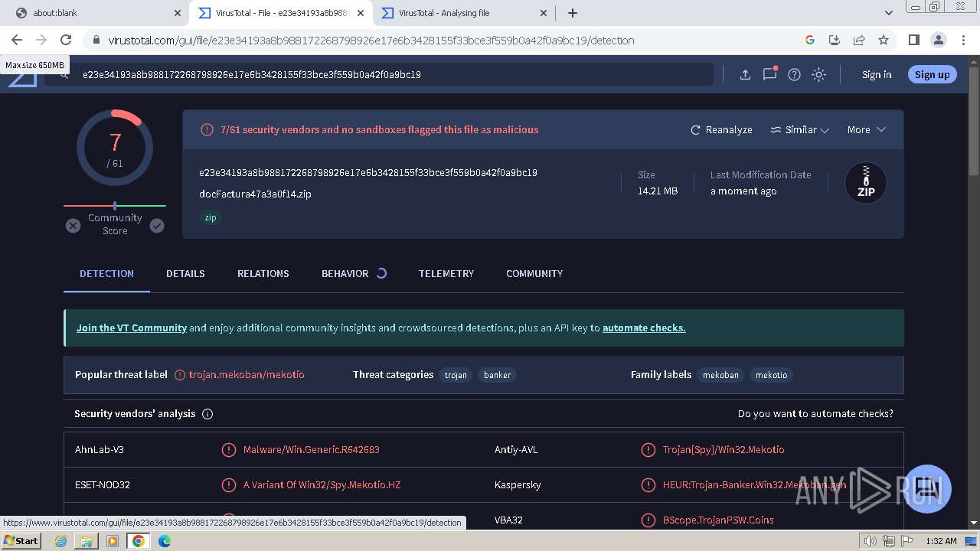Click the community score upvote check icon
Image resolution: width=980 pixels, height=551 pixels.
click(157, 226)
